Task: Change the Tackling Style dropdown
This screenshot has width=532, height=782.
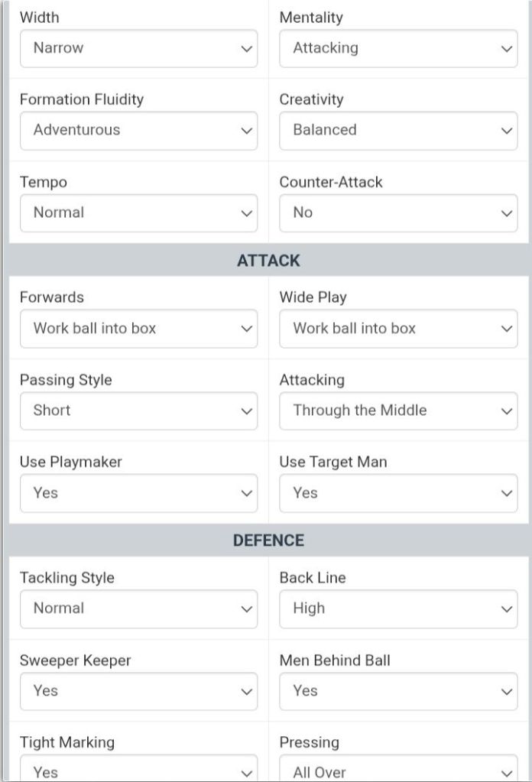Action: [138, 608]
